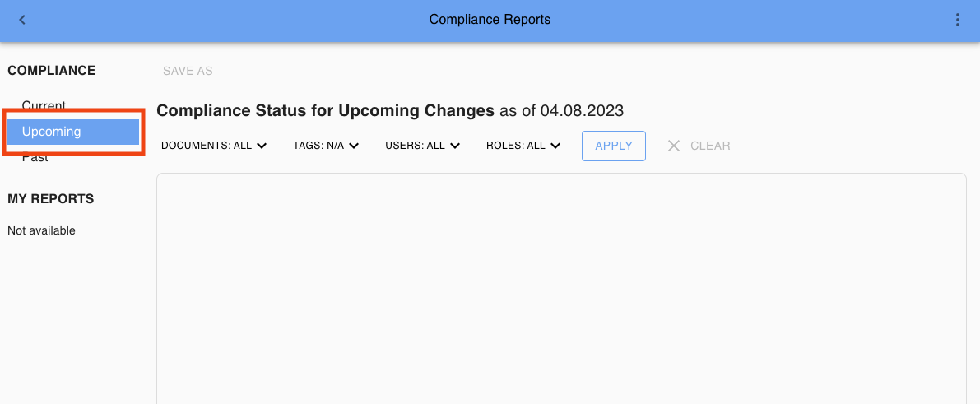980x404 pixels.
Task: Click the back arrow in header
Action: (22, 20)
